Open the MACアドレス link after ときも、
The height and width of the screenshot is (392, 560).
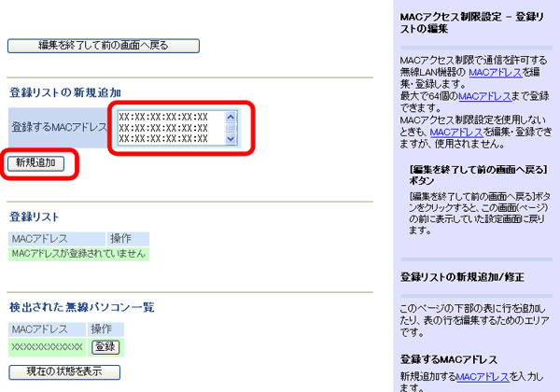tap(456, 133)
